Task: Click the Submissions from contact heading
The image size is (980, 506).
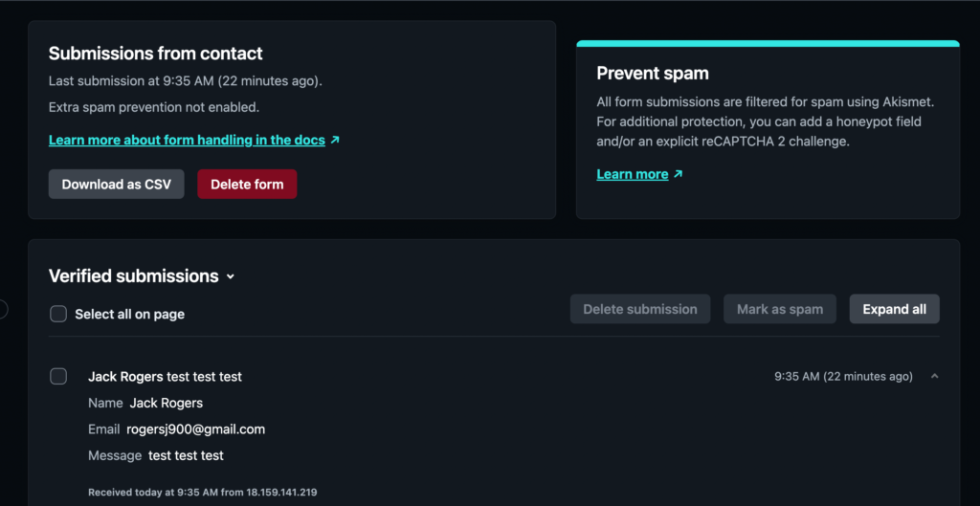Action: [156, 54]
